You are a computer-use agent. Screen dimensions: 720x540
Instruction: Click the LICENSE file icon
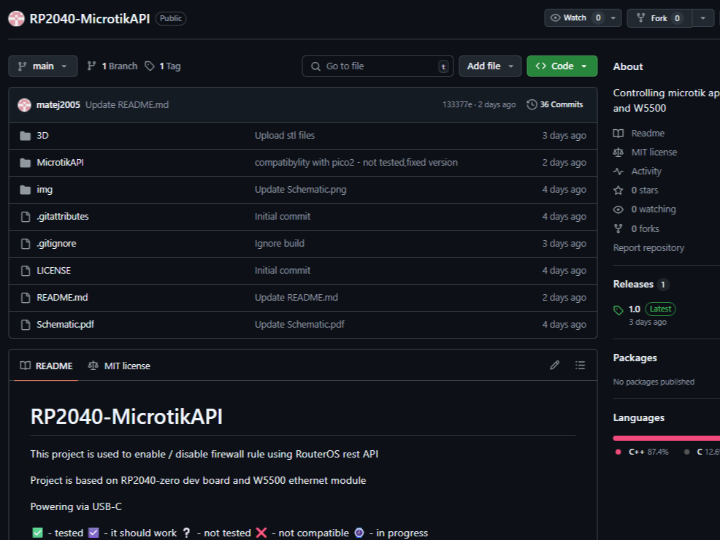[x=26, y=271]
